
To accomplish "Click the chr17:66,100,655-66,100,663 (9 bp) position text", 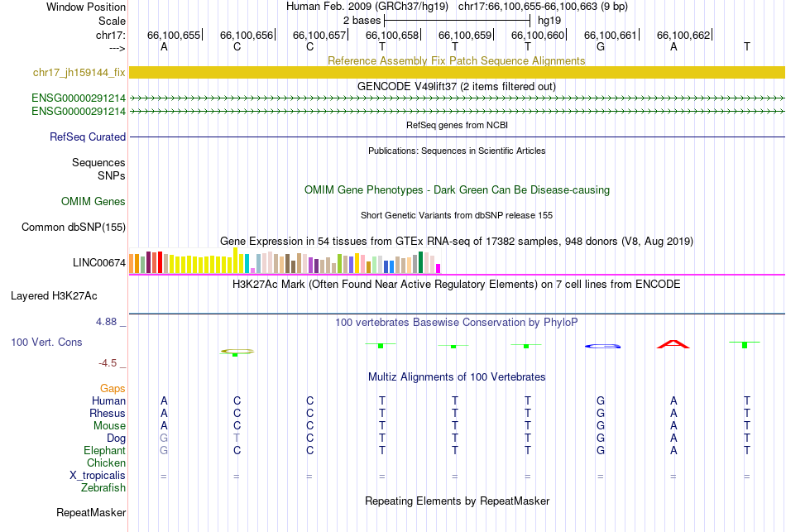I will coord(543,7).
